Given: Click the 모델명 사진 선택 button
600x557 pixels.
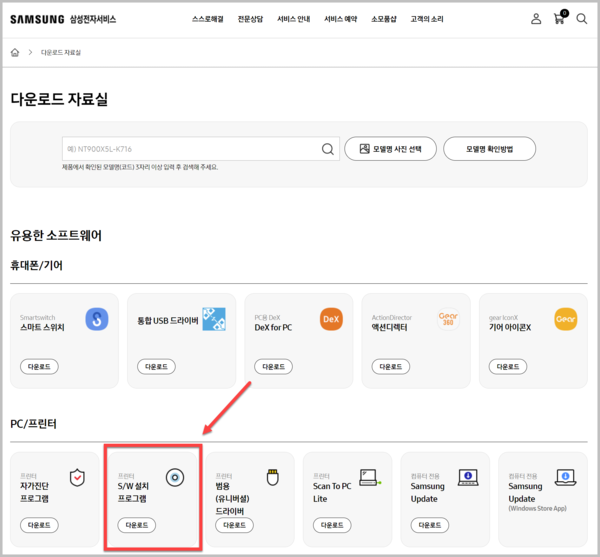Looking at the screenshot, I should (x=390, y=149).
